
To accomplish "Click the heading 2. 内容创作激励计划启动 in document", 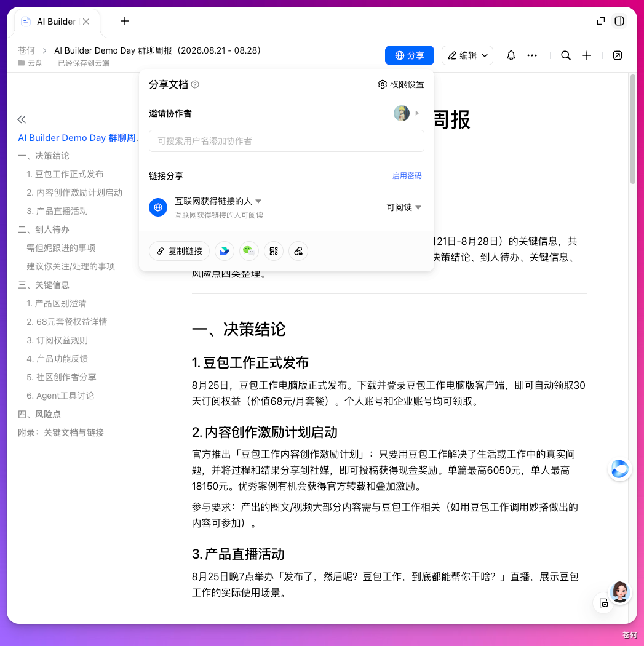I will (x=264, y=432).
